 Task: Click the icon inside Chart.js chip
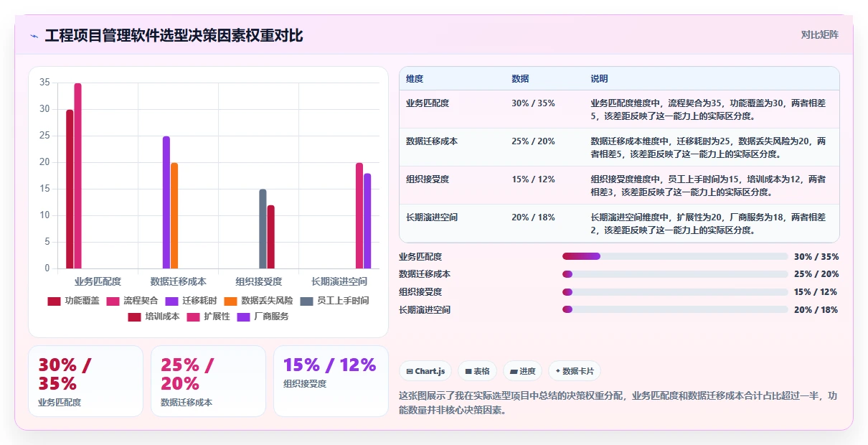click(x=409, y=372)
